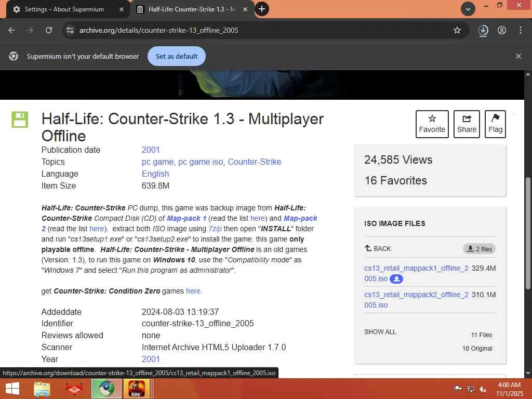Click the 10 Original count text
Image resolution: width=532 pixels, height=399 pixels.
pos(477,349)
